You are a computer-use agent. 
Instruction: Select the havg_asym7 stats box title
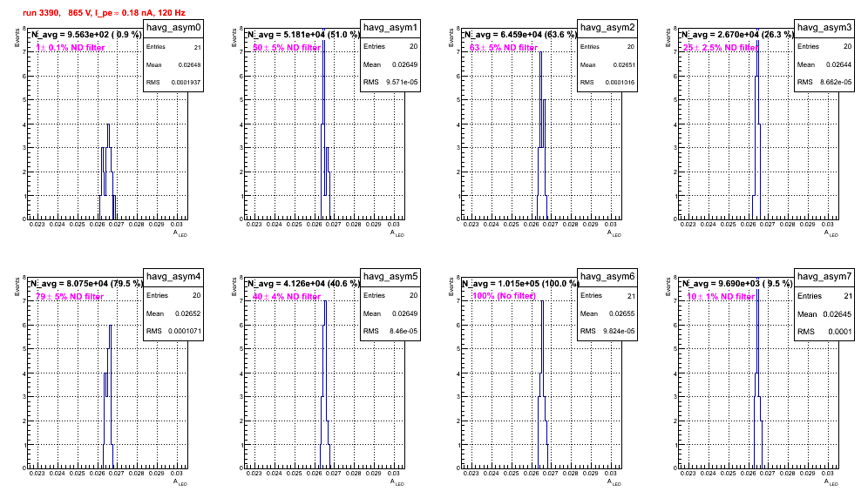point(824,276)
